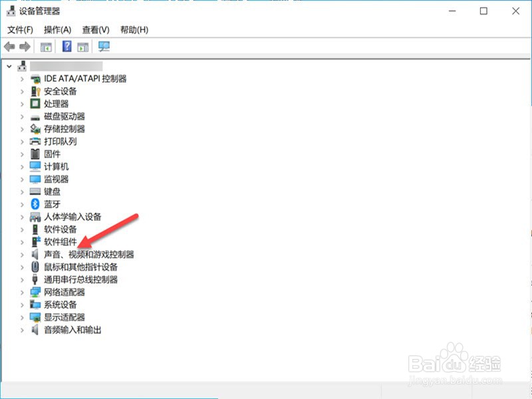Click the 软件设备 icon

click(x=35, y=229)
